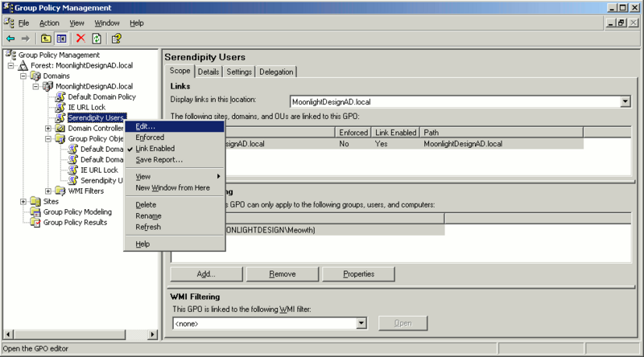Click the Group Policy Results icon
The height and width of the screenshot is (357, 644).
point(35,223)
